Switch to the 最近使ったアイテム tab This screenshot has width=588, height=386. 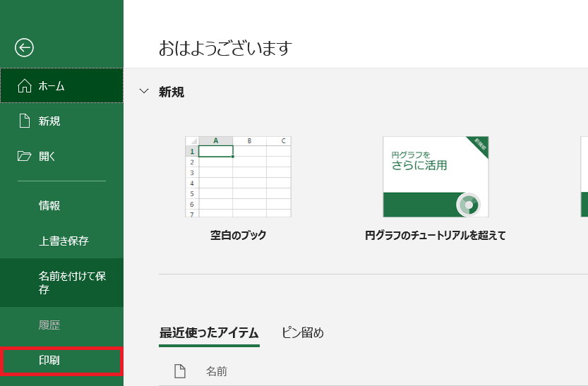click(x=209, y=333)
